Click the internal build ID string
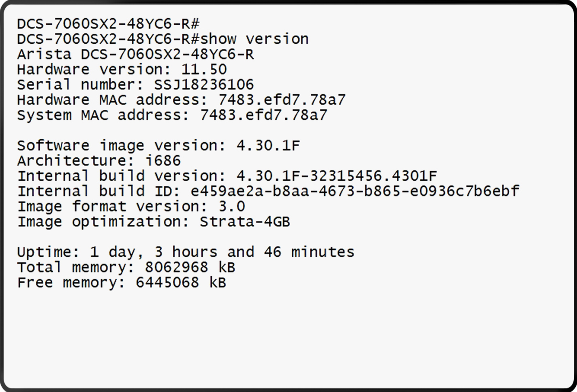This screenshot has width=577, height=392. 355,191
